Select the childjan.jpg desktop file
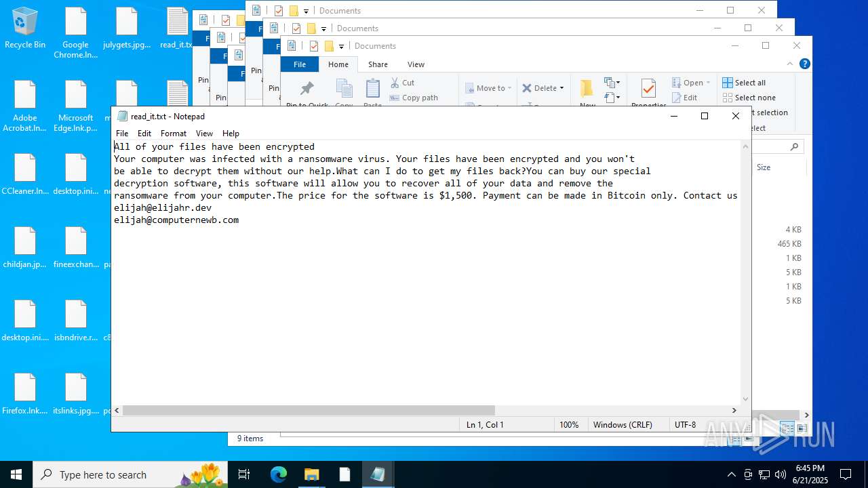868x488 pixels. pos(25,248)
